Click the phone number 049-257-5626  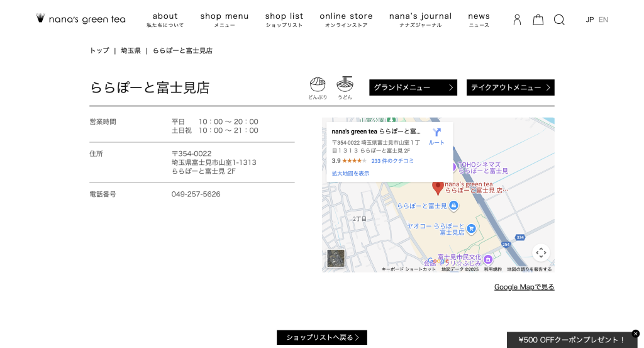pos(196,194)
